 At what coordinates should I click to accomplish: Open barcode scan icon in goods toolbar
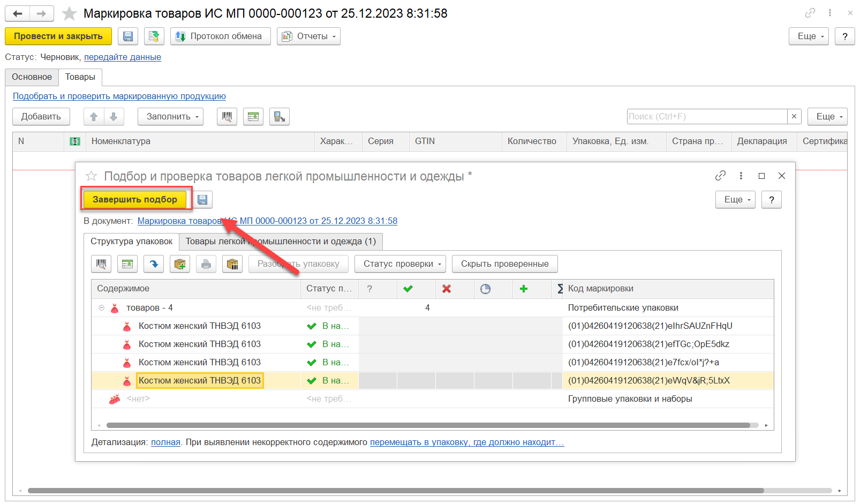[227, 117]
